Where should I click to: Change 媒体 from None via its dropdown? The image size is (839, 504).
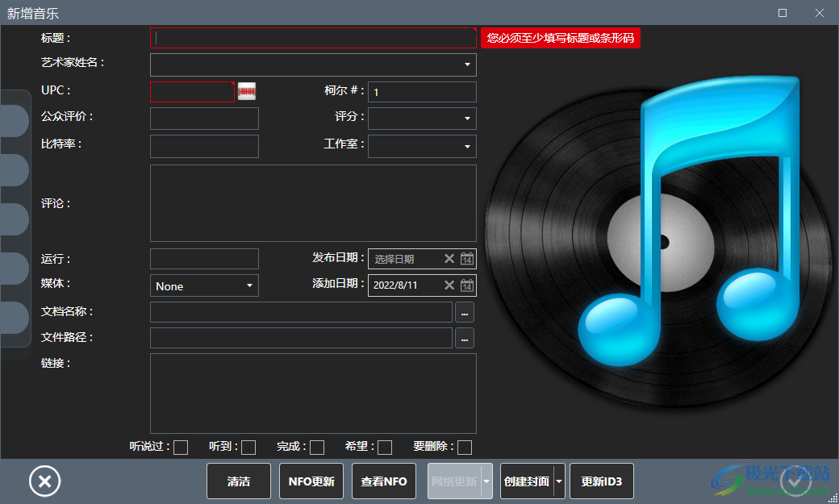point(249,285)
